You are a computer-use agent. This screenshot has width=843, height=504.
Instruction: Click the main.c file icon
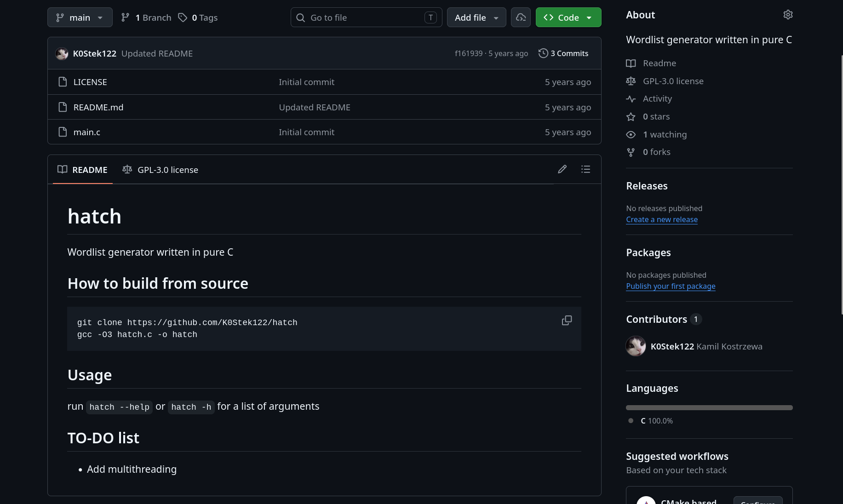[x=63, y=132]
